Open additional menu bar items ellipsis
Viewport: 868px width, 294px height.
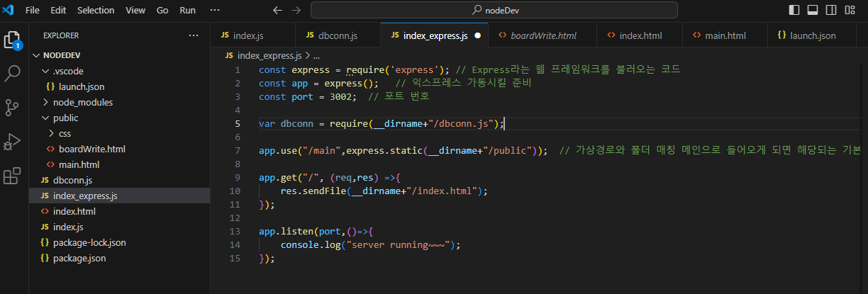(x=215, y=10)
